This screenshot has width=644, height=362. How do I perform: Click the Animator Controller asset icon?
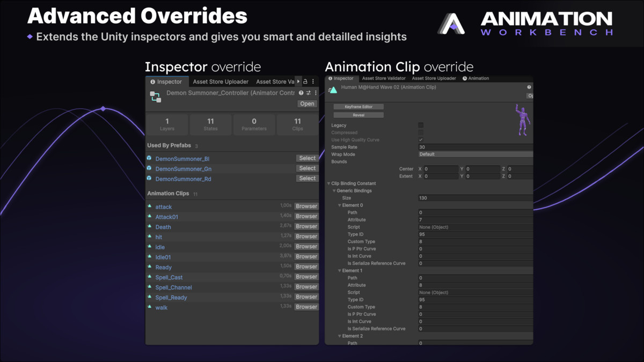[156, 97]
